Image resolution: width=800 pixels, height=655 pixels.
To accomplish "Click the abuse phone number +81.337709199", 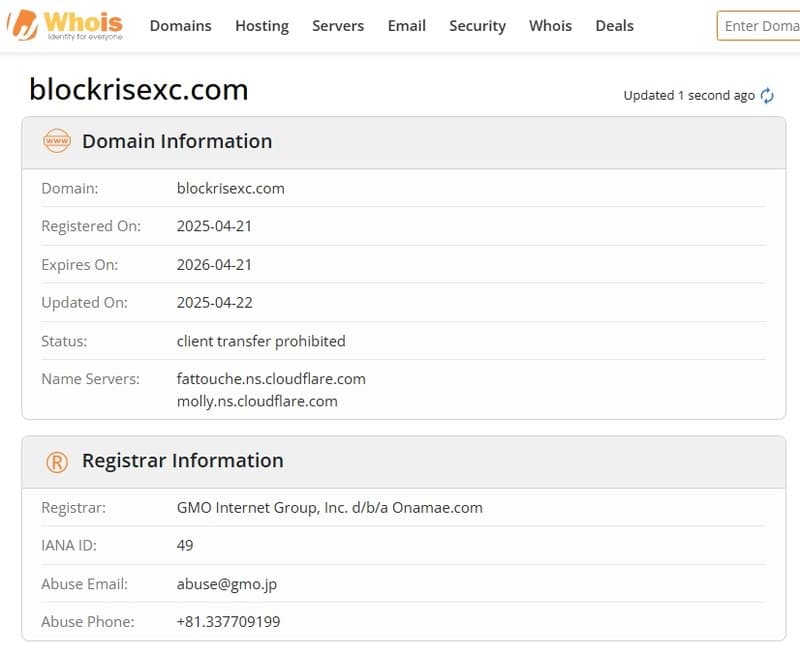I will [228, 622].
